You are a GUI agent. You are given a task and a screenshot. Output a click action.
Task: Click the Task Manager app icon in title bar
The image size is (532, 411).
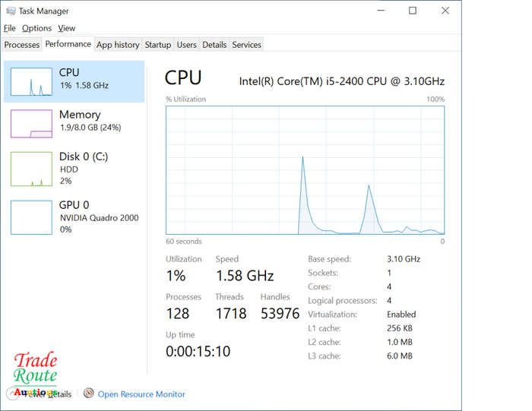10,11
